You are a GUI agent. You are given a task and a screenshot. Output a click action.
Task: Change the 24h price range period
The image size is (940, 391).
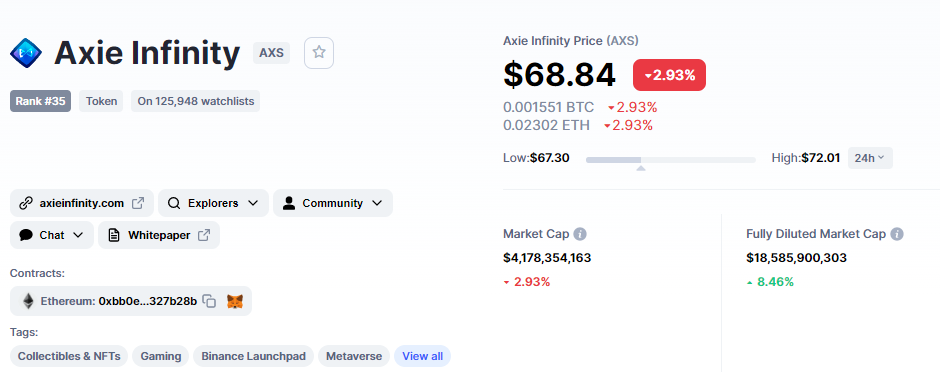point(870,158)
